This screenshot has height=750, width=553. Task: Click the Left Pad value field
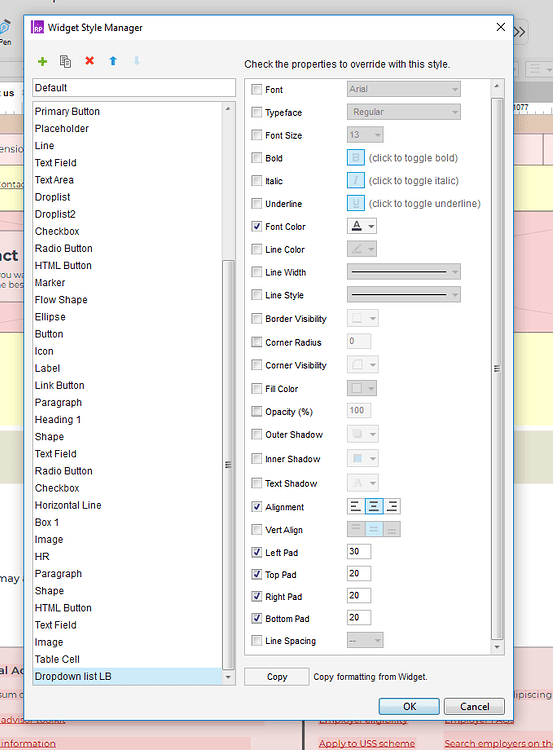(x=359, y=551)
